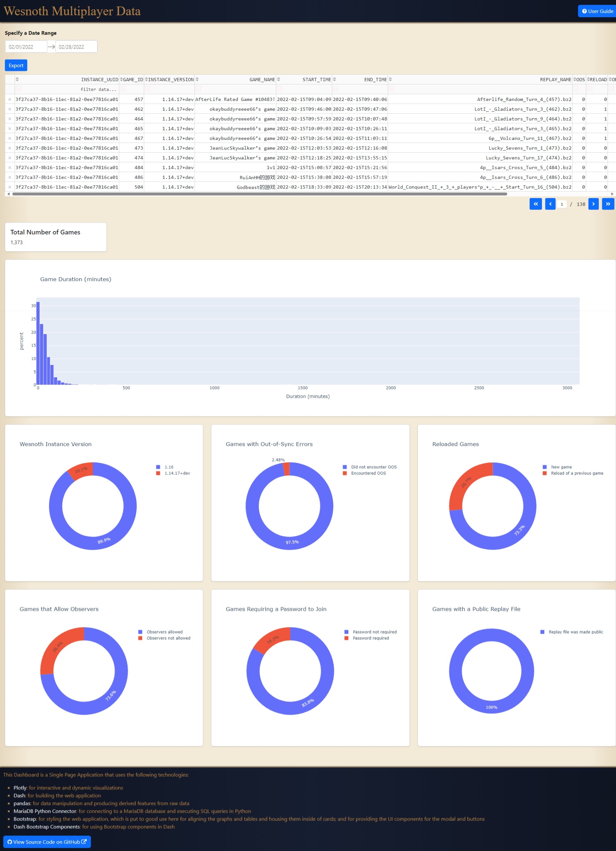
Task: Open the User Guide
Action: (x=597, y=11)
